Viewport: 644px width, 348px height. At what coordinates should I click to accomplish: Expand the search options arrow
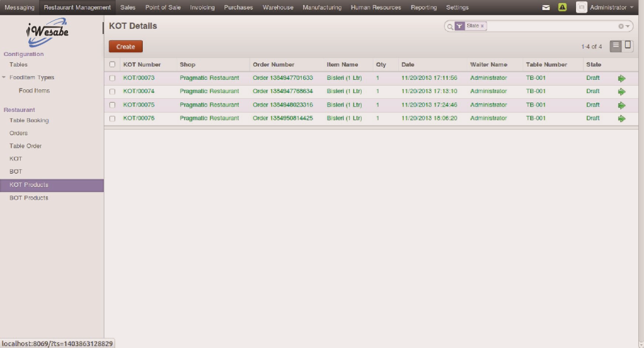coord(628,26)
